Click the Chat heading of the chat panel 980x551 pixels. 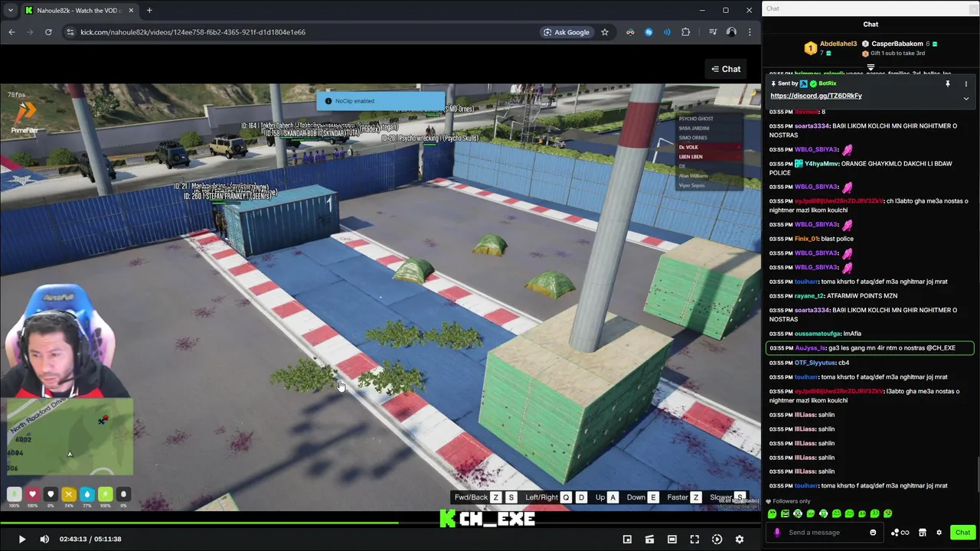click(871, 24)
